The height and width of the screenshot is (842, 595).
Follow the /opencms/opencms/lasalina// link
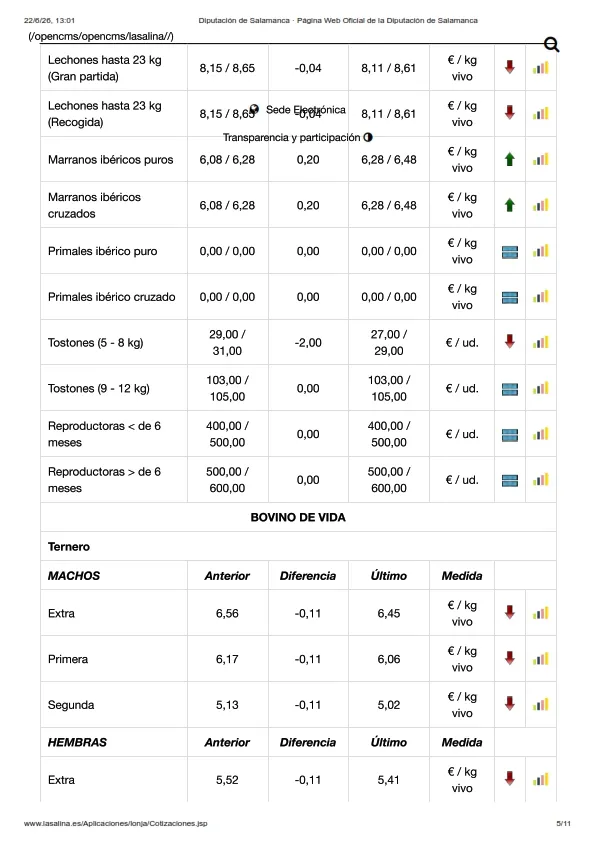tap(101, 37)
